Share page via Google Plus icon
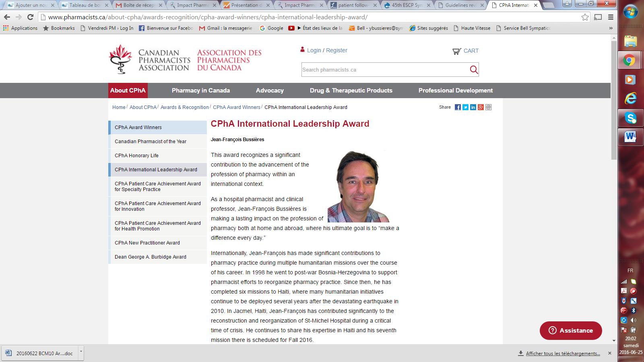Image resolution: width=644 pixels, height=362 pixels. 481,107
